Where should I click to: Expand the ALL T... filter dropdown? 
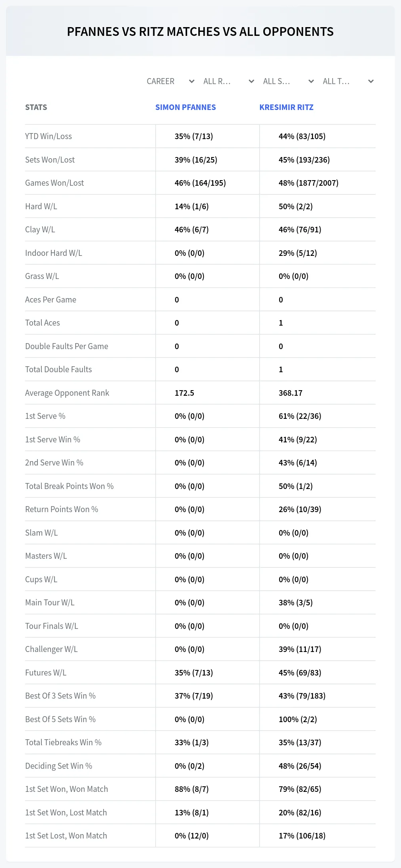(348, 81)
